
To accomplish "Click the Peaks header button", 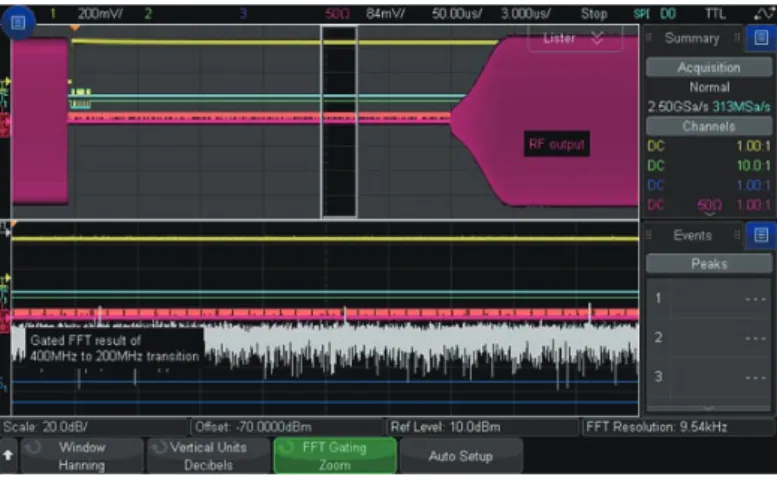I will (709, 264).
